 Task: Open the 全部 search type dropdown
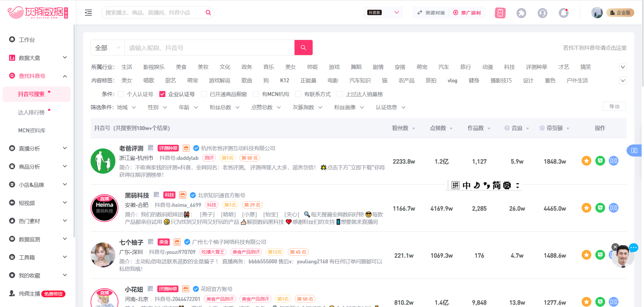108,48
